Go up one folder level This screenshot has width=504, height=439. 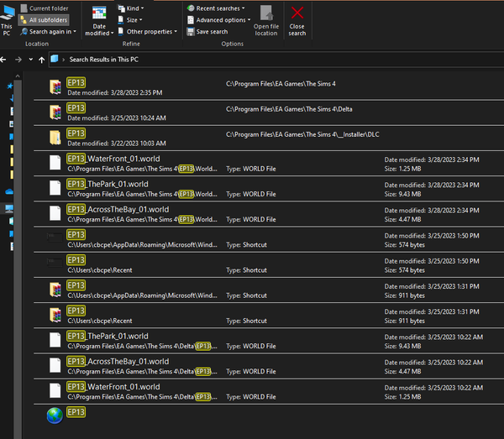[x=41, y=60]
